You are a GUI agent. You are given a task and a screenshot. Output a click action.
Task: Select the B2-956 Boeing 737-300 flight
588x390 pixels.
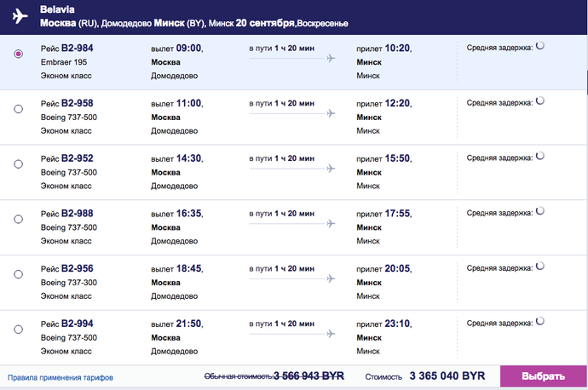[x=19, y=274]
